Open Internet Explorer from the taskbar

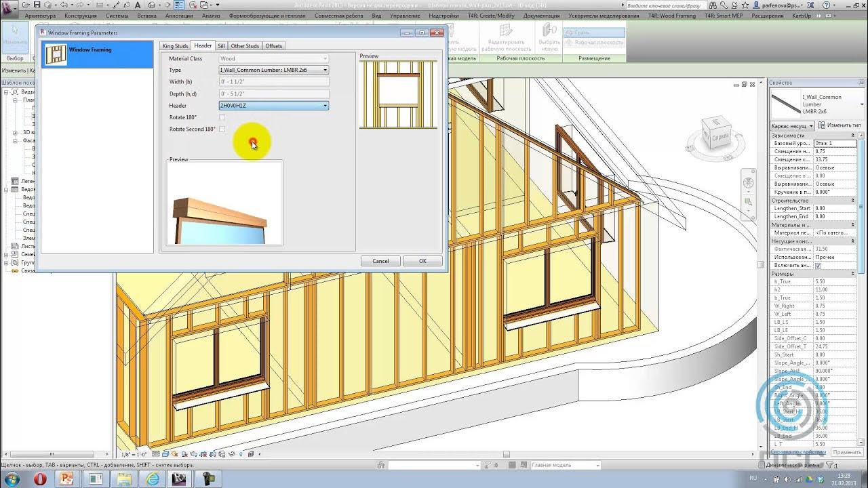153,479
